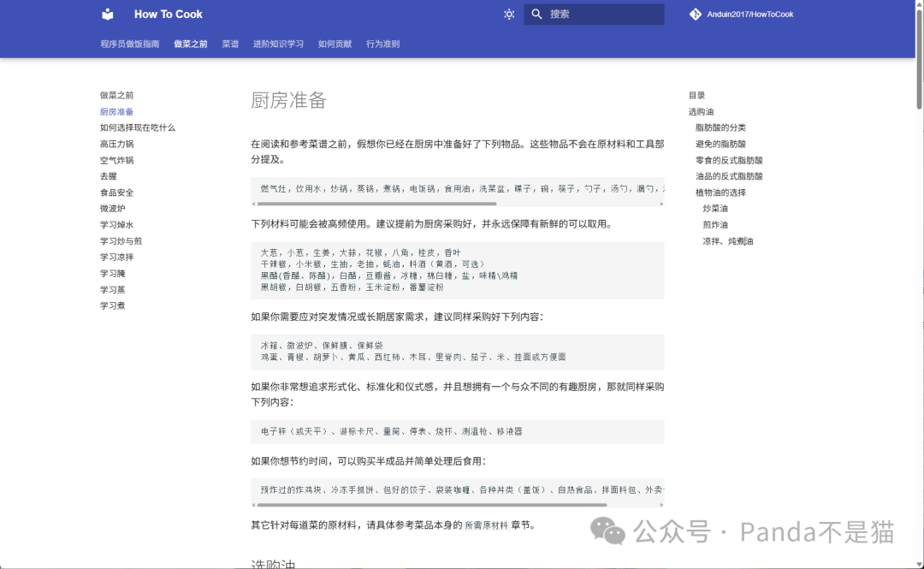Viewport: 924px width, 569px height.
Task: Click the right arrow of the 燃气灶 block scrollbar
Action: click(661, 204)
